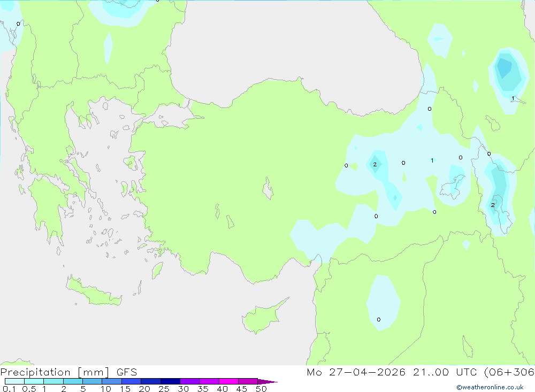The image size is (535, 392).
Task: Click legend scale label '35'
Action: click(x=203, y=389)
